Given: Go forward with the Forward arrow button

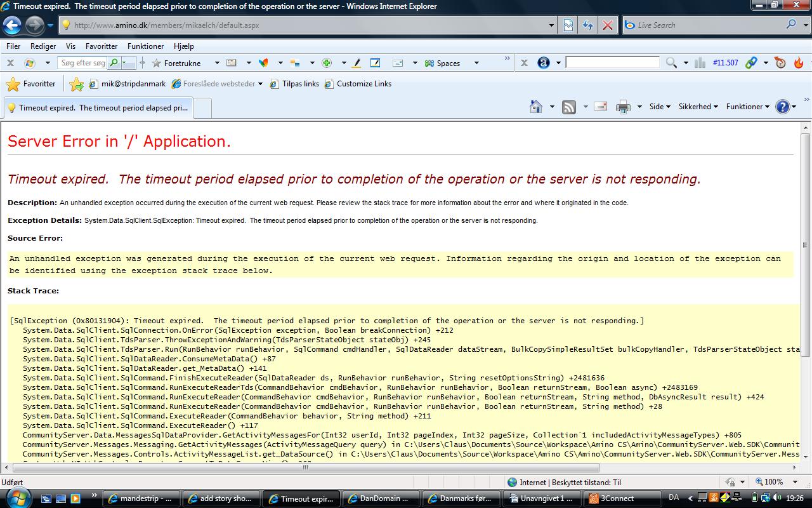Looking at the screenshot, I should coord(34,25).
